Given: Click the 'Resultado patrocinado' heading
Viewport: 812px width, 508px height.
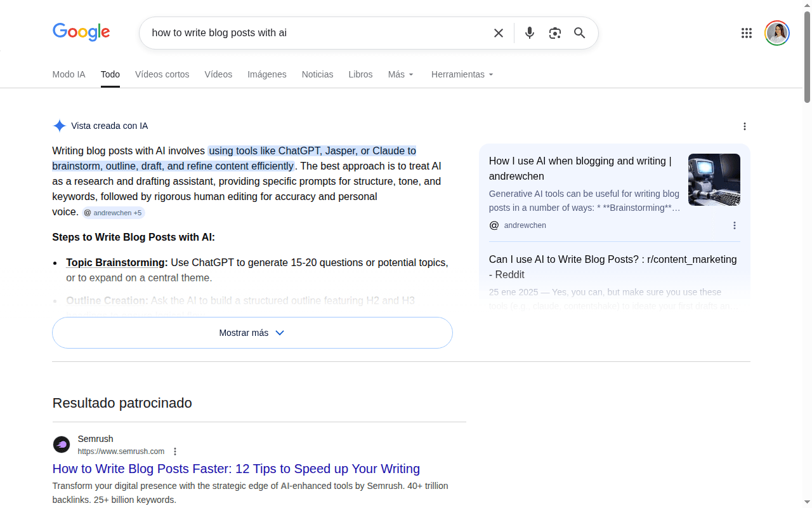Looking at the screenshot, I should pyautogui.click(x=122, y=403).
